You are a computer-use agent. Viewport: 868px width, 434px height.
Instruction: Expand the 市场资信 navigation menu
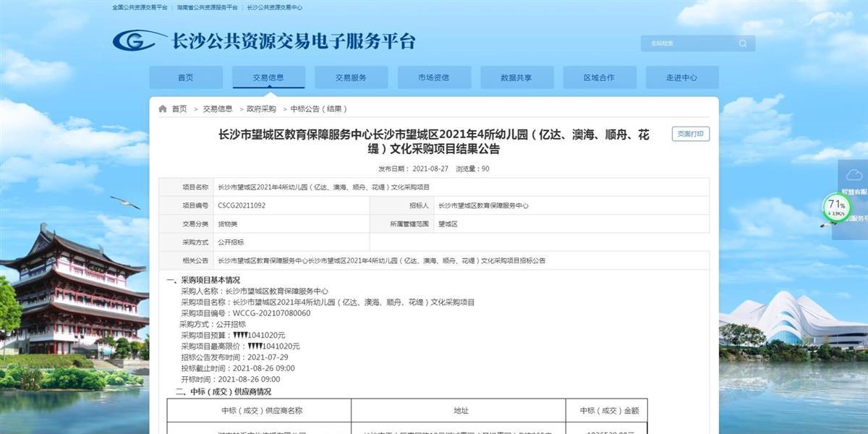click(x=434, y=77)
